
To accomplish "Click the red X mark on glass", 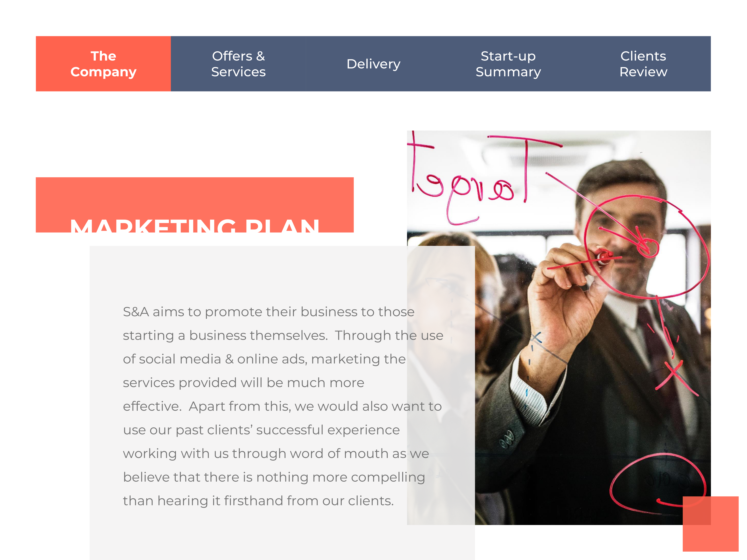I will pos(676,376).
